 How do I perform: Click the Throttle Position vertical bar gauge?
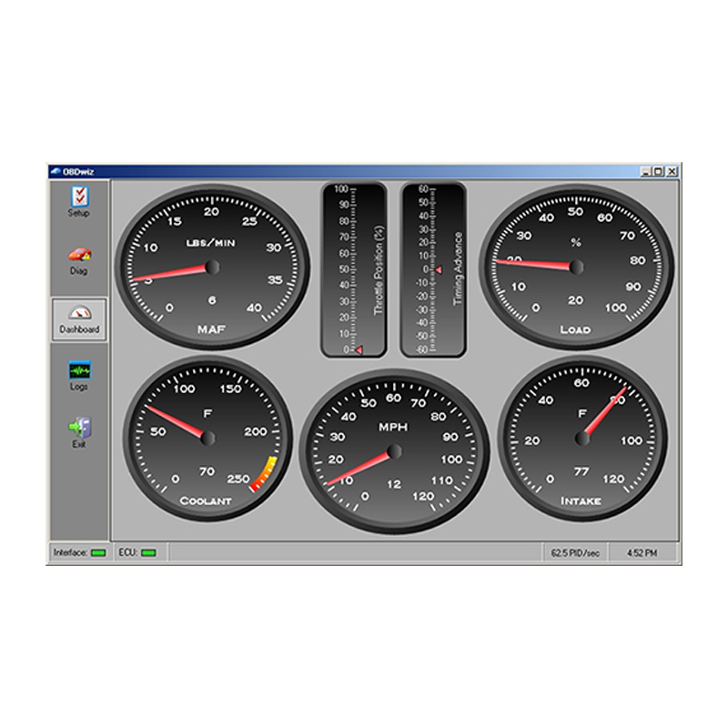click(354, 269)
